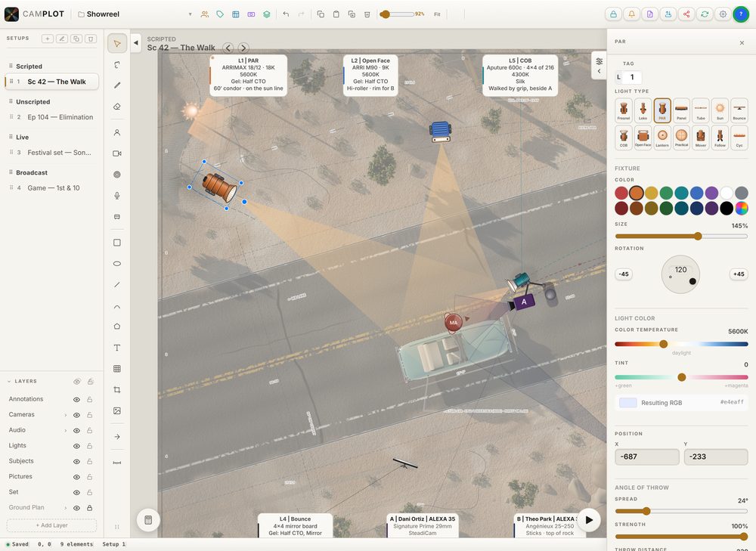Collapse the left panel with the triangle

136,43
